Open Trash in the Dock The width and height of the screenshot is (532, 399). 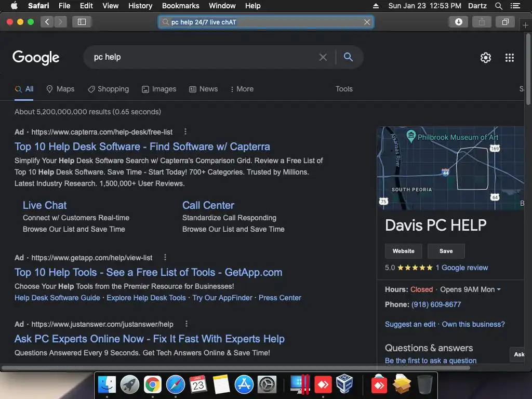(424, 384)
